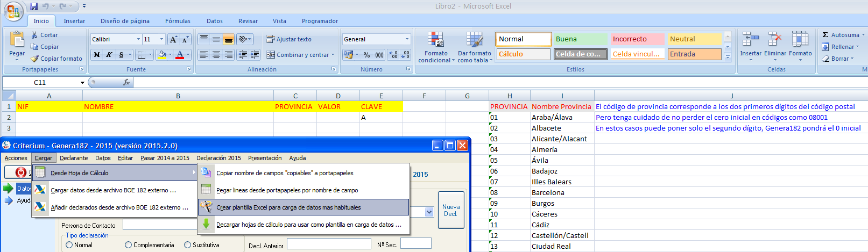Click the Rellenar fill button

click(841, 47)
